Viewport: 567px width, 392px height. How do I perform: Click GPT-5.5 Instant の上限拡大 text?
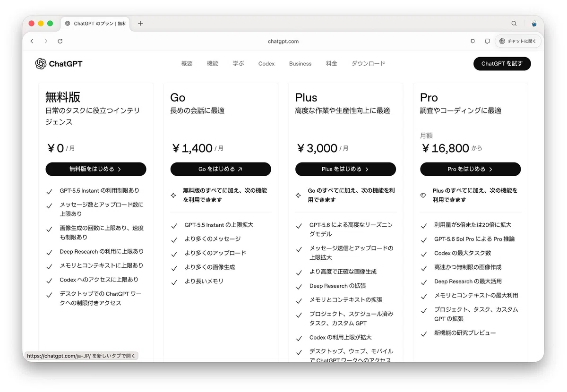coord(219,225)
